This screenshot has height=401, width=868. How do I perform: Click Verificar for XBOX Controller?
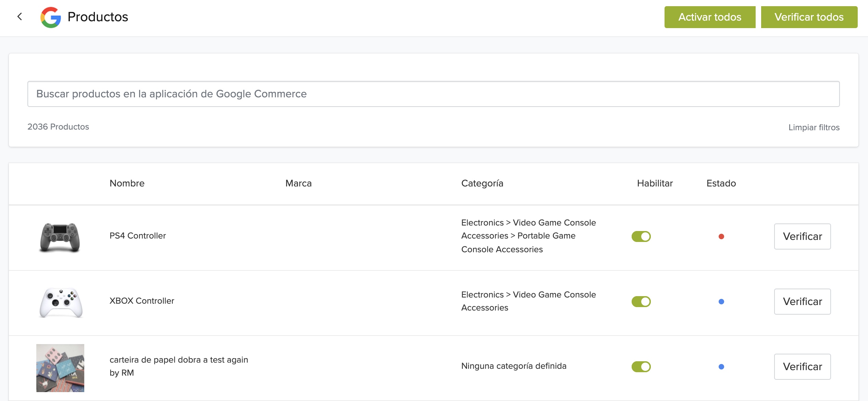click(x=802, y=302)
